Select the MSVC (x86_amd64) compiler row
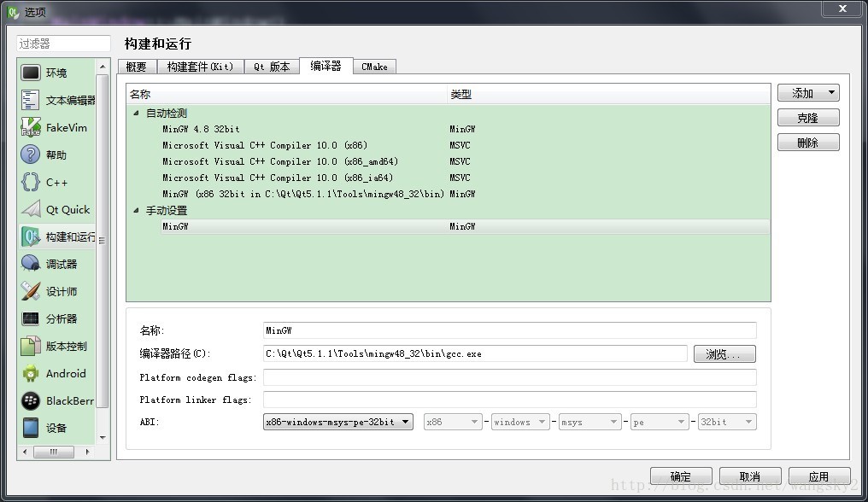This screenshot has height=502, width=868. (x=449, y=161)
